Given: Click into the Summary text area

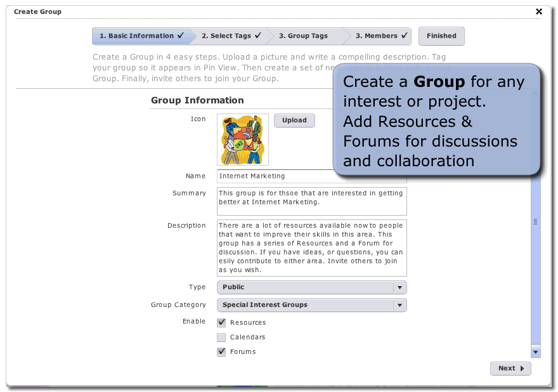Looking at the screenshot, I should click(x=311, y=200).
